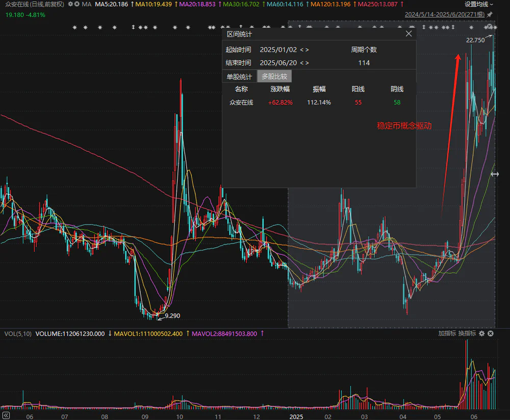Image resolution: width=510 pixels, height=420 pixels.
Task: Select the 多股比较 tab
Action: point(274,76)
